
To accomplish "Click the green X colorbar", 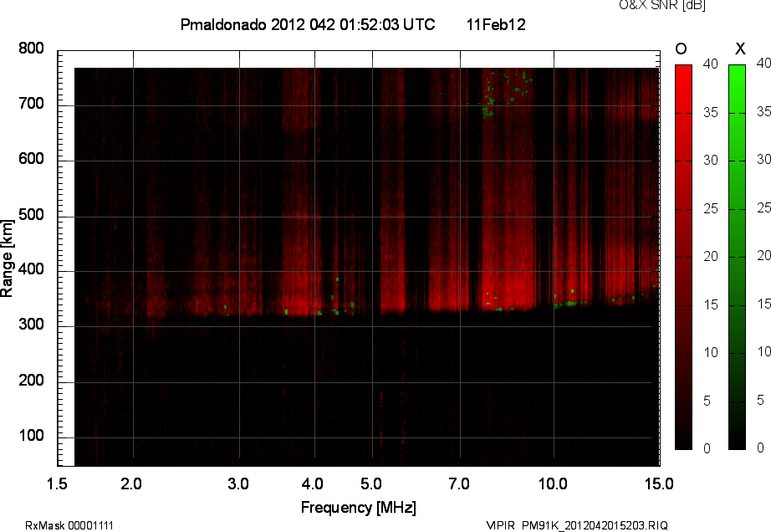I will click(x=737, y=256).
